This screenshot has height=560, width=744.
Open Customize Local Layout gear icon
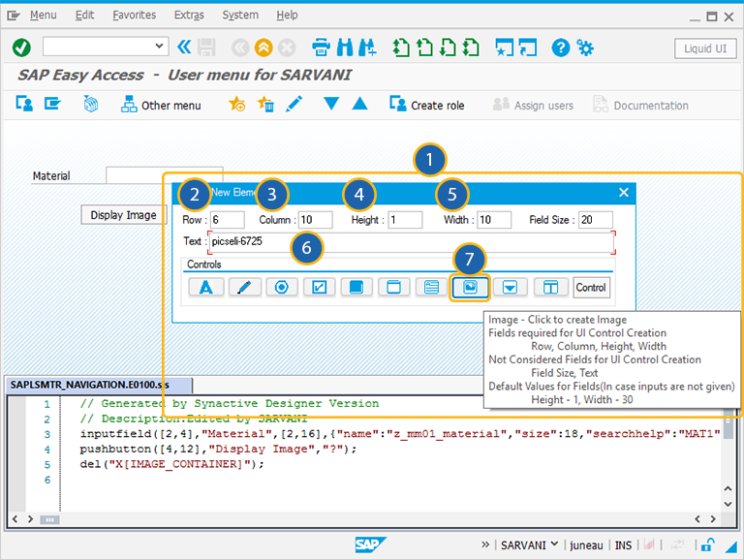(584, 47)
